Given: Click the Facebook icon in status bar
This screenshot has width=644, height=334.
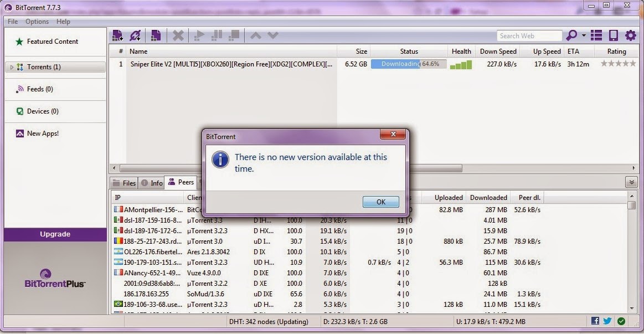Looking at the screenshot, I should (595, 321).
